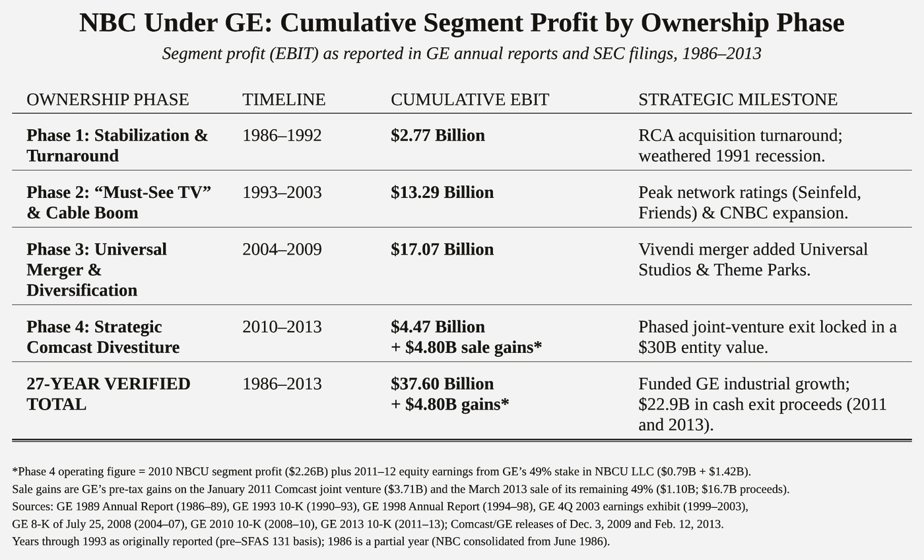Image resolution: width=924 pixels, height=560 pixels.
Task: Click the "CUMULATIVE EBIT" column header
Action: tap(470, 100)
